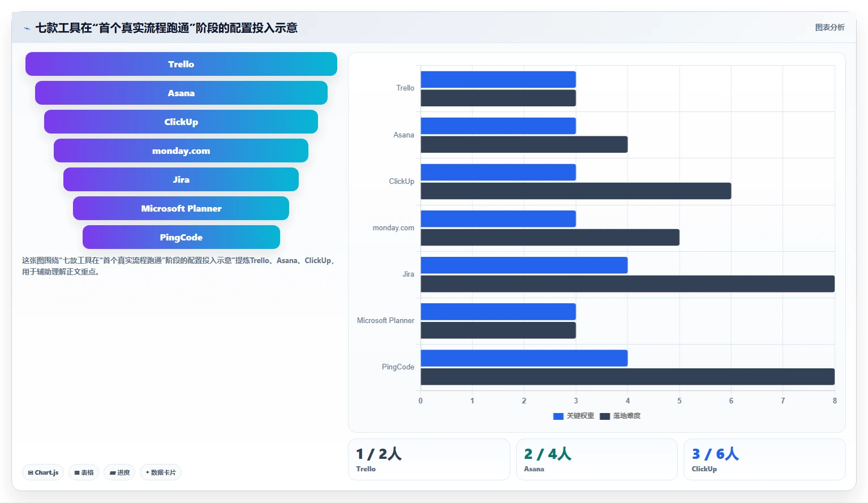The width and height of the screenshot is (868, 503).
Task: Click the monday.com y-axis label
Action: 393,227
